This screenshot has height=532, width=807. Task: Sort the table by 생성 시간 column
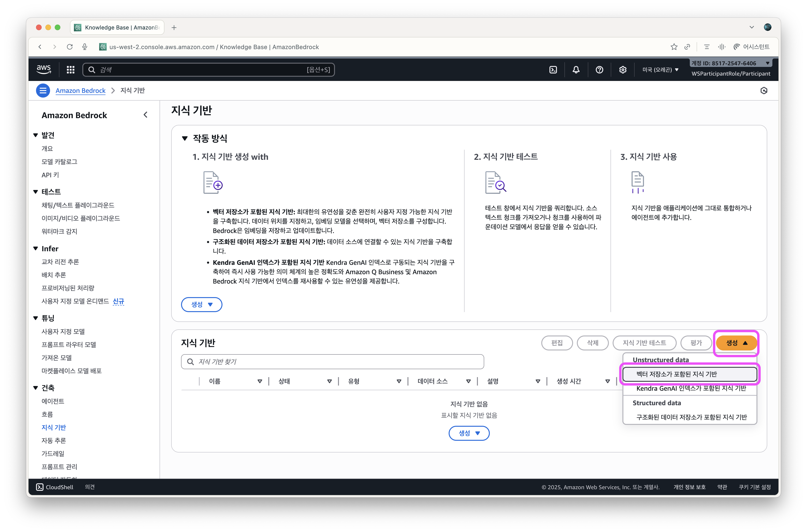tap(607, 381)
